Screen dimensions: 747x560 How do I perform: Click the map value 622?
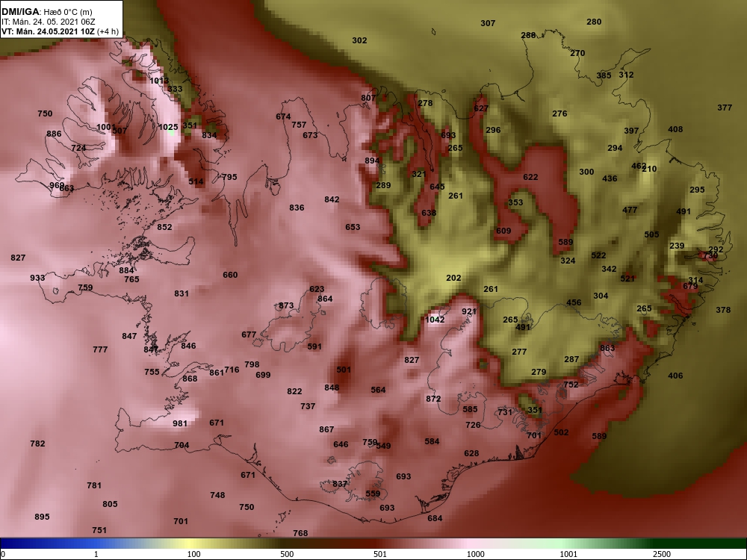point(530,177)
